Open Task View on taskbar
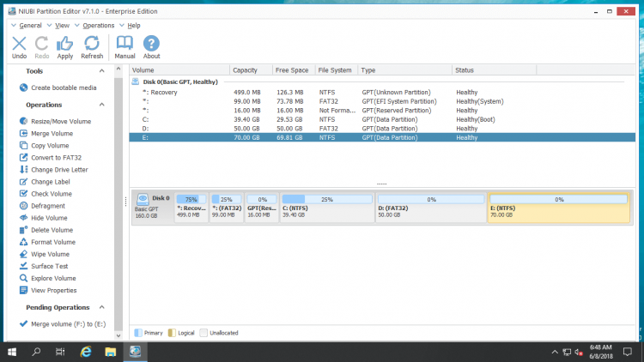 point(60,352)
